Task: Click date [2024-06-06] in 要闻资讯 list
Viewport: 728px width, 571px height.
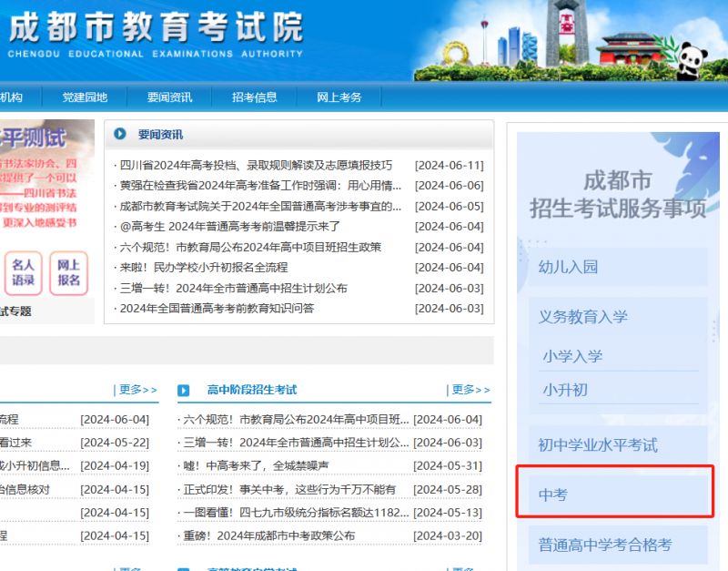Action: 449,186
